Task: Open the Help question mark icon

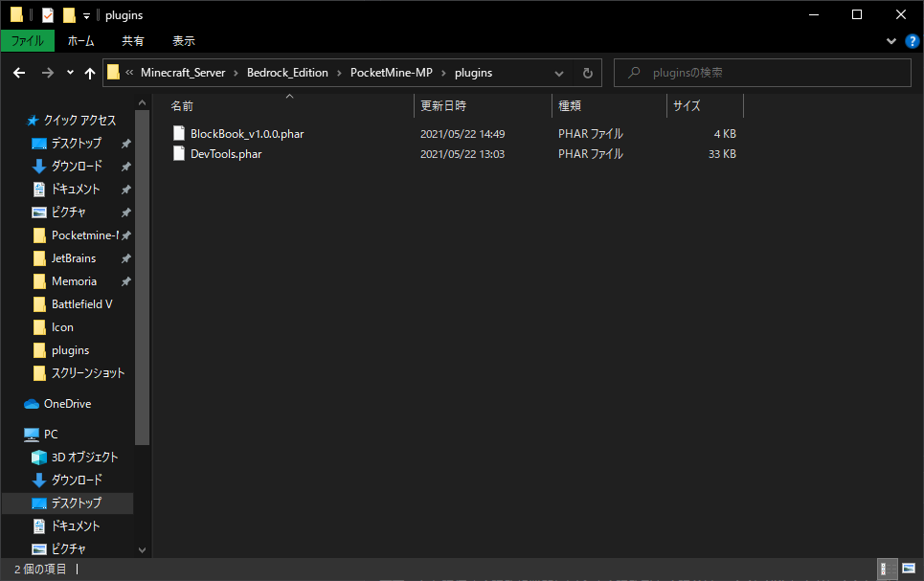Action: [912, 41]
